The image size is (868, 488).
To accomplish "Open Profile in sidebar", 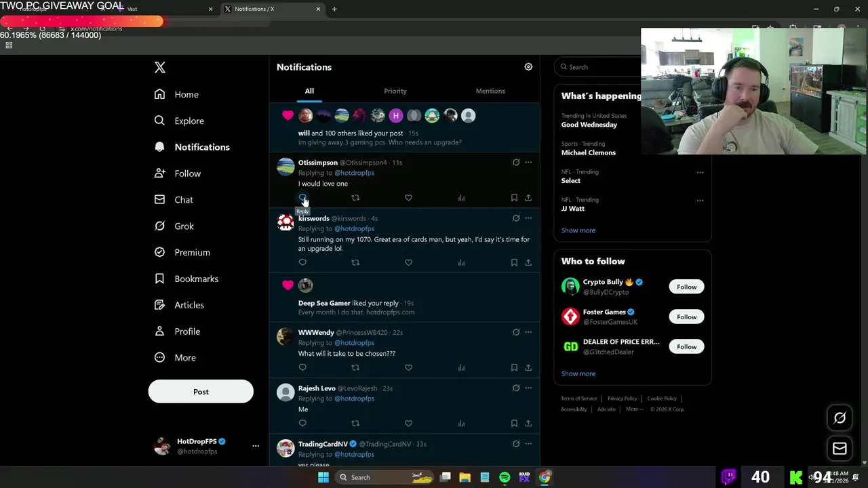I will tap(178, 331).
